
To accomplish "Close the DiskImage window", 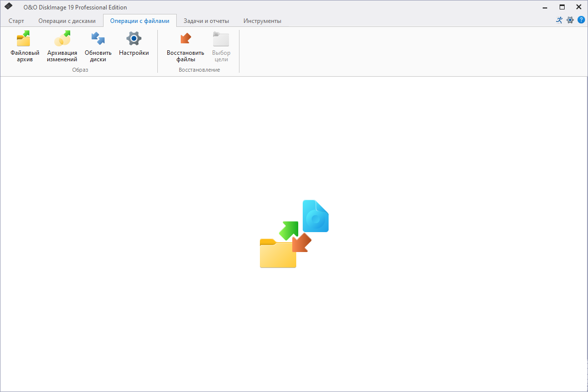I will tap(579, 7).
